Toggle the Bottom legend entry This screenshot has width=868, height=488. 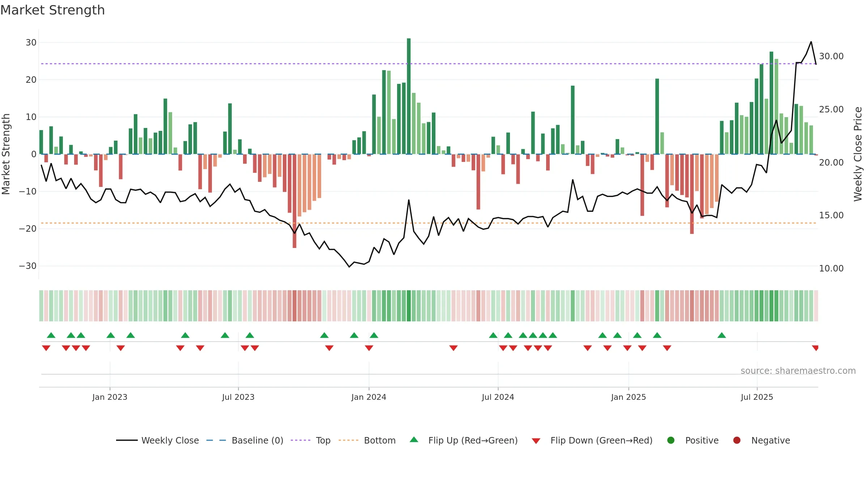(x=367, y=440)
